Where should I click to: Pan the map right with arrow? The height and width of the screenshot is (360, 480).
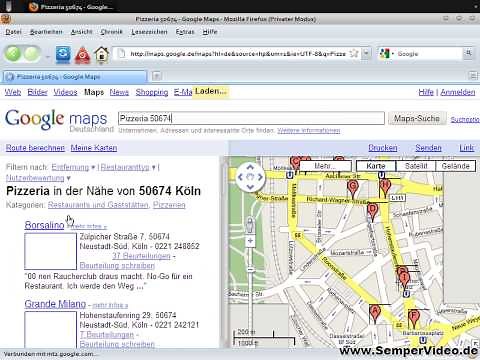tap(260, 177)
